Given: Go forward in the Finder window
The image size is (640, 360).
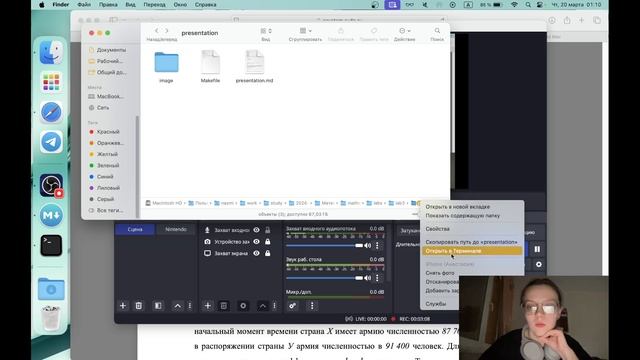Looking at the screenshot, I should (x=167, y=31).
